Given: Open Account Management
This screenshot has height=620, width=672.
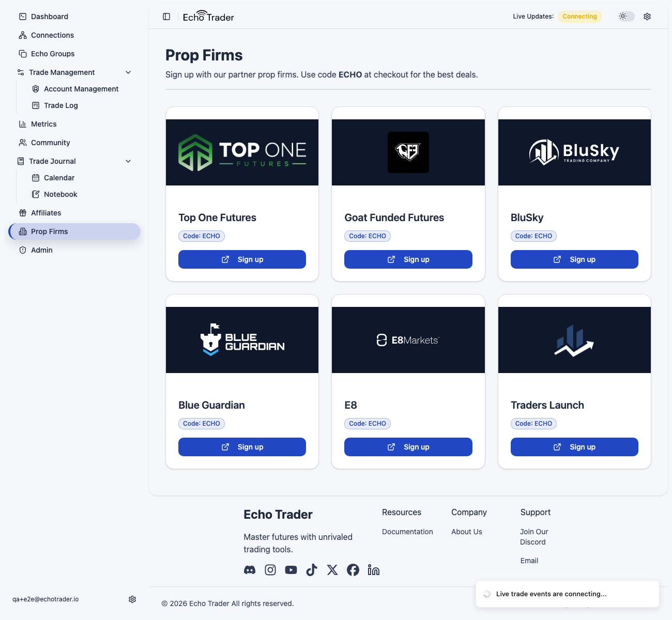Looking at the screenshot, I should click(x=81, y=89).
